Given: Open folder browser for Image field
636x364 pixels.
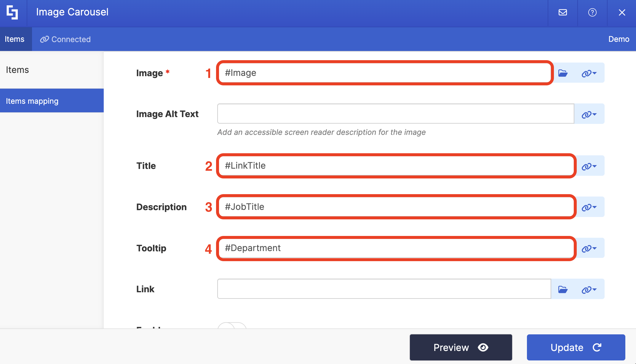Looking at the screenshot, I should pos(563,73).
